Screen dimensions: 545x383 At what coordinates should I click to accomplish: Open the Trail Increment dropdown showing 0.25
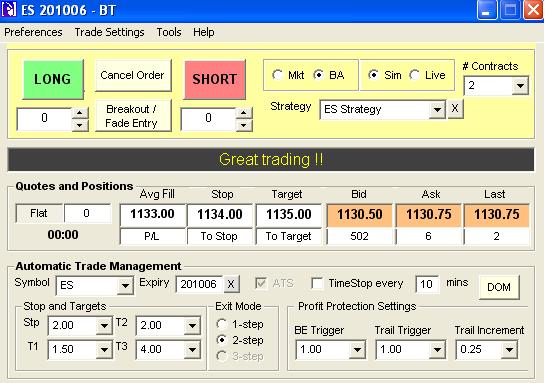tap(510, 350)
